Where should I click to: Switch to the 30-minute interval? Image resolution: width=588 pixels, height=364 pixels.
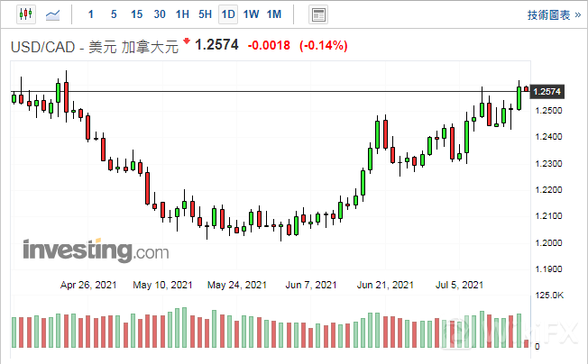[x=160, y=14]
